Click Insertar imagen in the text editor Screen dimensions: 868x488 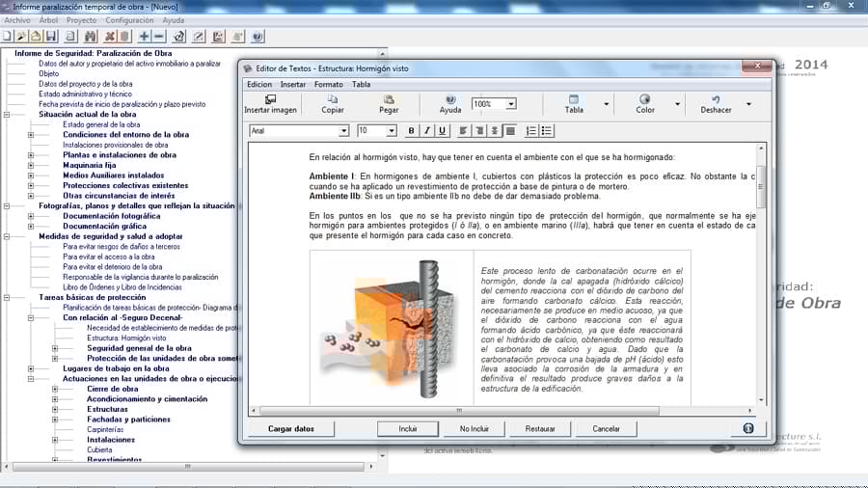pos(270,104)
